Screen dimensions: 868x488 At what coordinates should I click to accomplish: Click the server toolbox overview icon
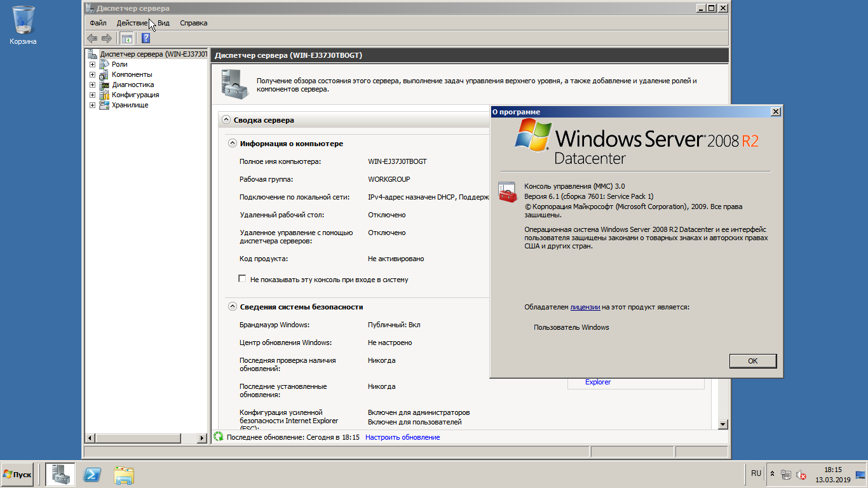234,85
